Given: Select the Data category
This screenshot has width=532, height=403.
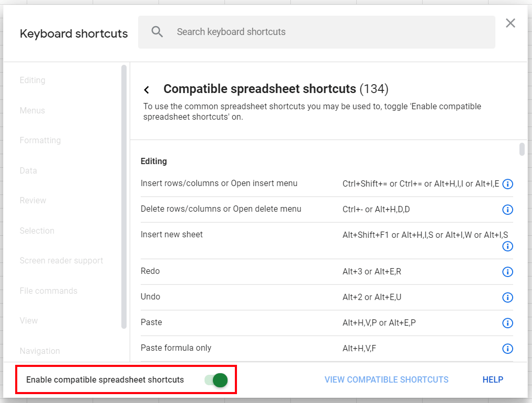Looking at the screenshot, I should pyautogui.click(x=28, y=170).
